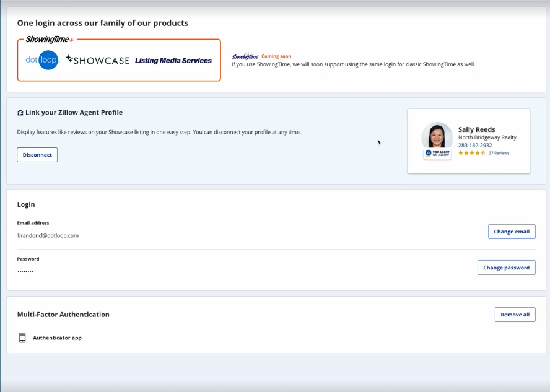Click the Listing Media Services logo
Screen dimensions: 550x392
(x=173, y=61)
